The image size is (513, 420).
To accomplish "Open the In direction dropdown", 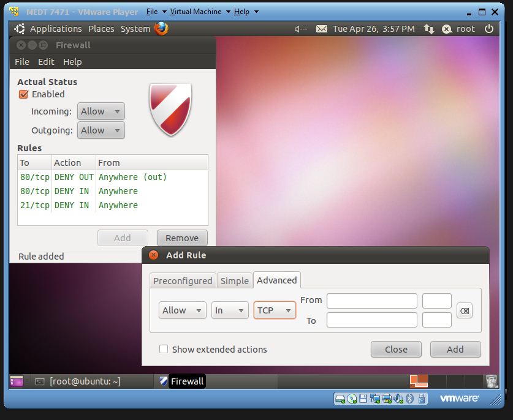I will pyautogui.click(x=230, y=310).
